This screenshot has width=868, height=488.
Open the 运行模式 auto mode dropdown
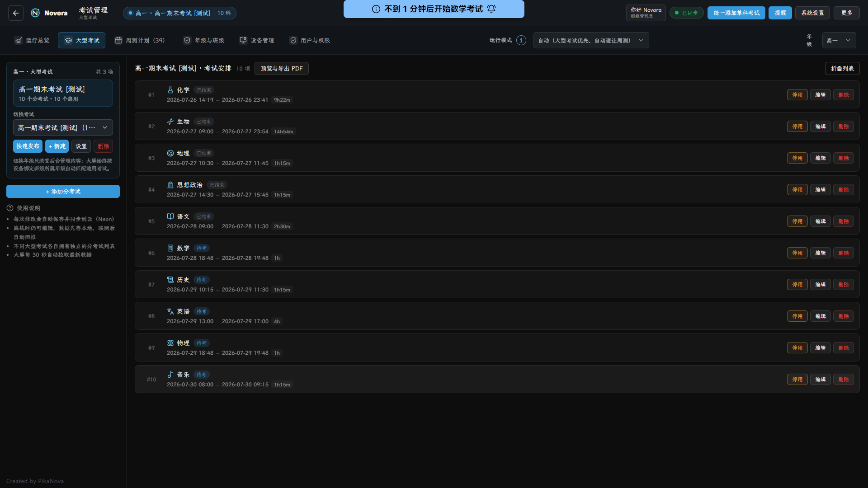[x=591, y=40]
